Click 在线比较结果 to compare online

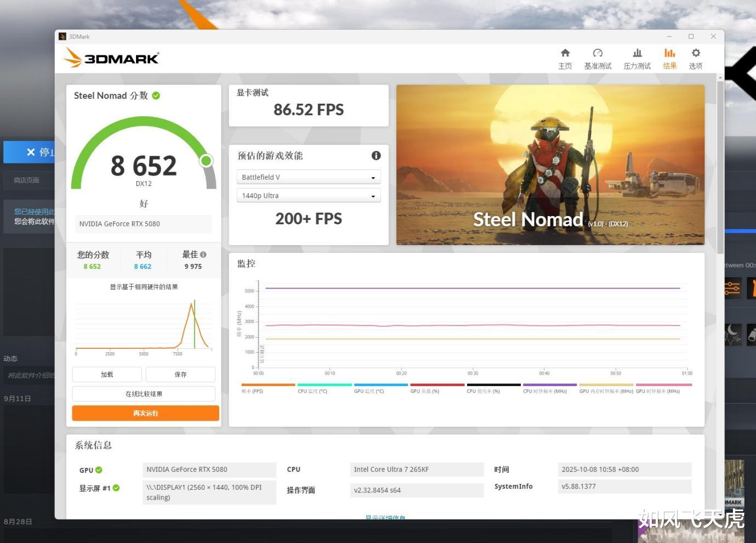pyautogui.click(x=144, y=394)
